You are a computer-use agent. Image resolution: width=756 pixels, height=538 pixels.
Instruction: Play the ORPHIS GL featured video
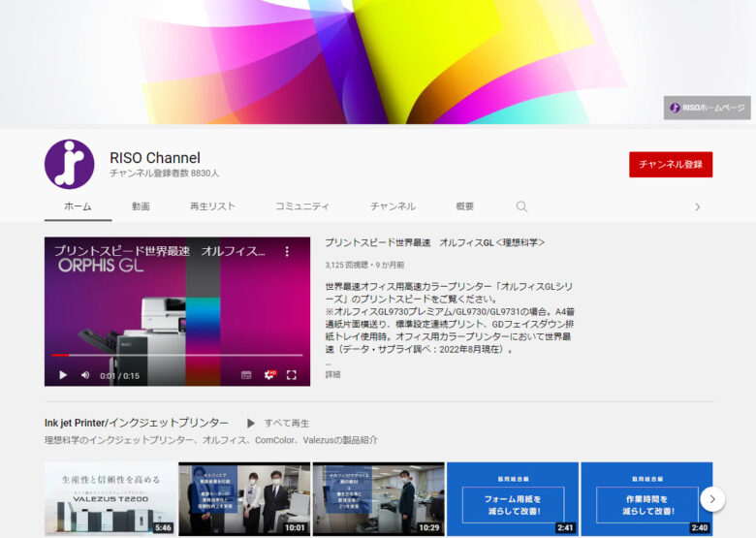(x=63, y=375)
